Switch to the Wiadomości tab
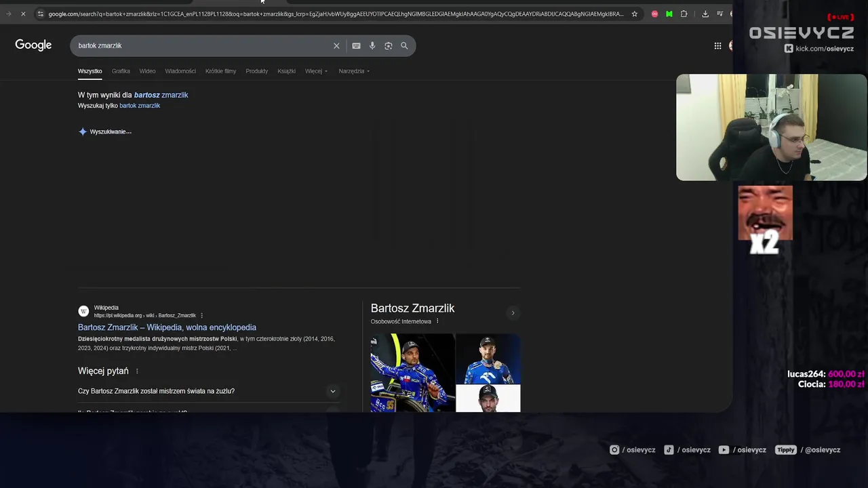Viewport: 868px width, 488px height. click(180, 71)
